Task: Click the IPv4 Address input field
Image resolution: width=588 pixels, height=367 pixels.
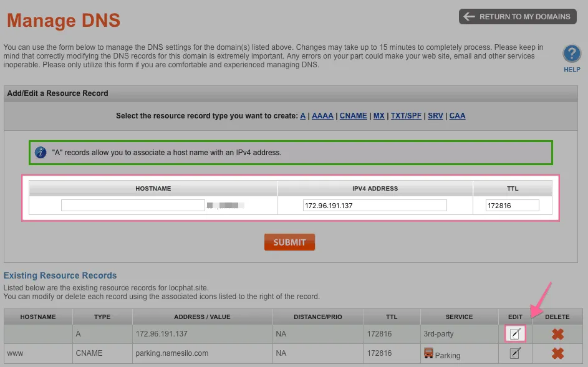Action: [375, 206]
